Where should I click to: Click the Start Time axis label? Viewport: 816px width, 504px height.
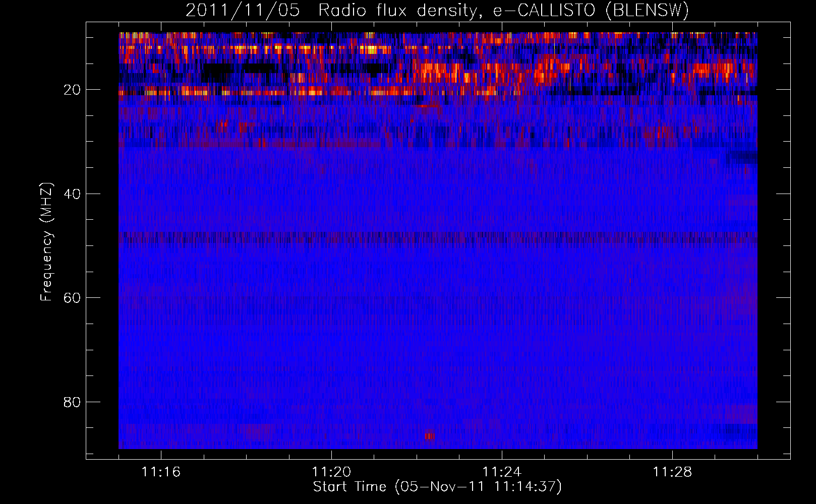[x=437, y=487]
